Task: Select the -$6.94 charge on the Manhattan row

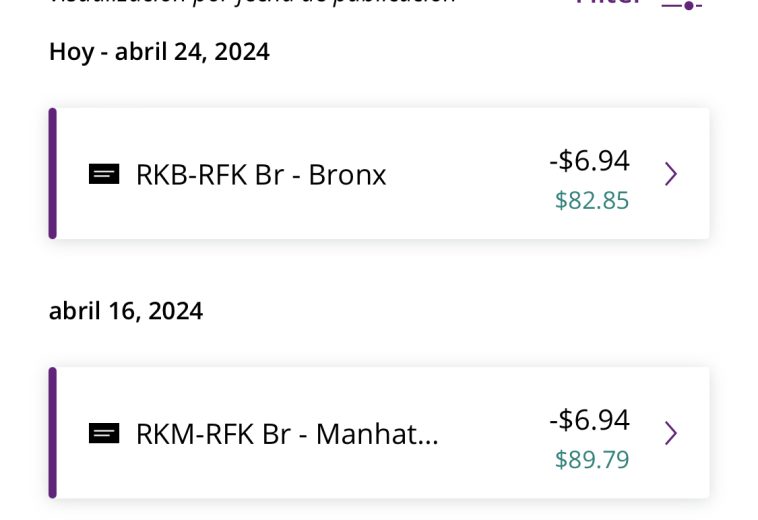Action: (589, 419)
